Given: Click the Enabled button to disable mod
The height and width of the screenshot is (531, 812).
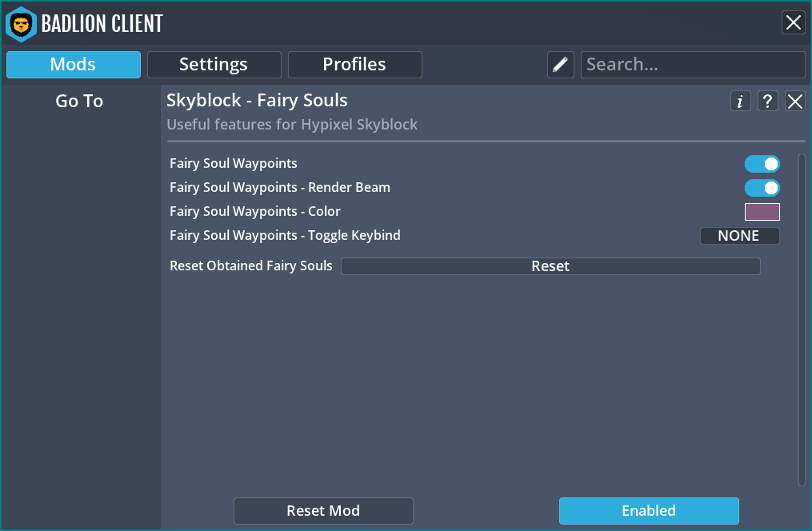Looking at the screenshot, I should pos(649,511).
